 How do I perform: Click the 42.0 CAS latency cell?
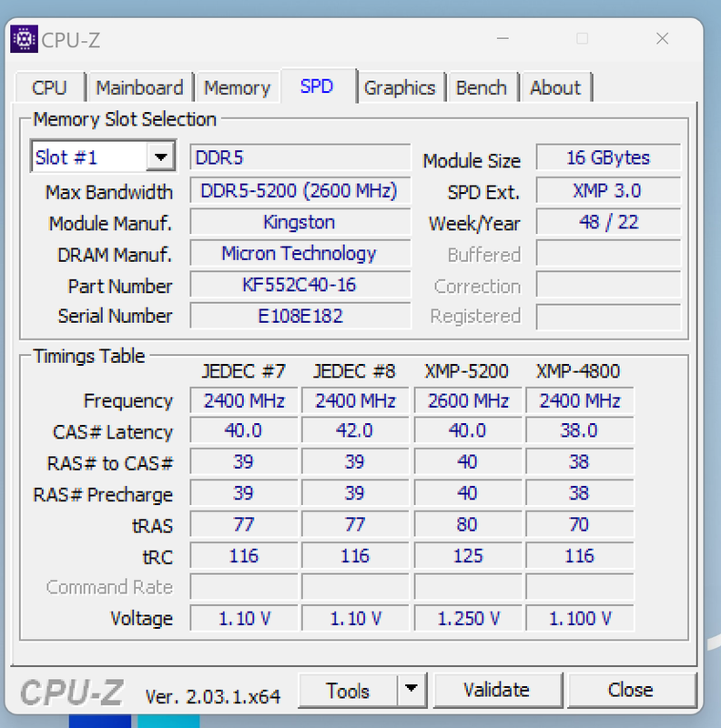[355, 430]
